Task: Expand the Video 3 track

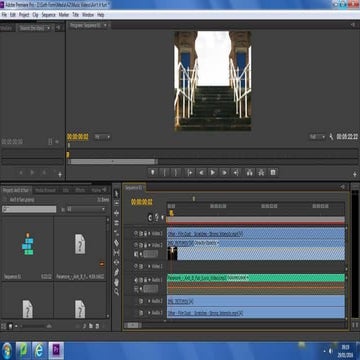Action: pyautogui.click(x=149, y=234)
